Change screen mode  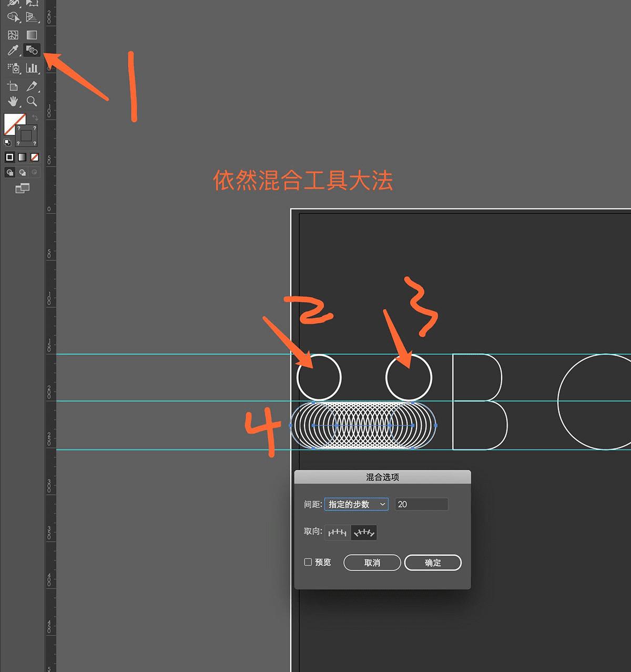click(x=22, y=188)
